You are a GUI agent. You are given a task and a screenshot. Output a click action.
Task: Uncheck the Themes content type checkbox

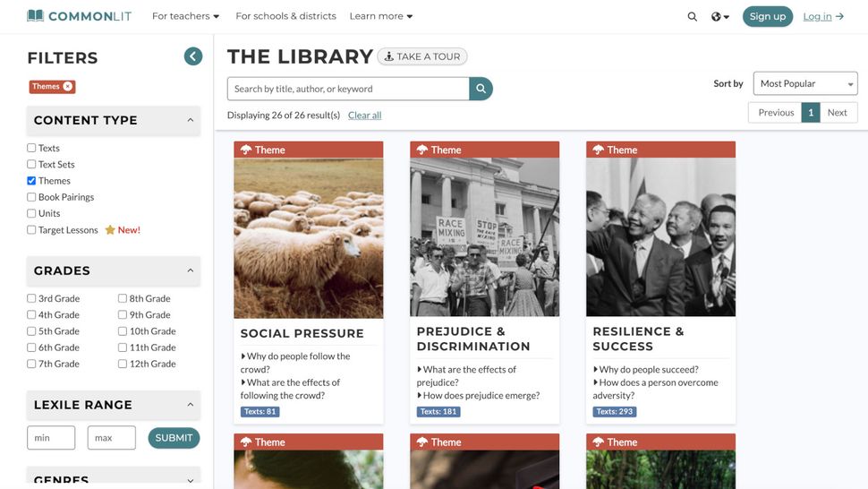click(31, 181)
